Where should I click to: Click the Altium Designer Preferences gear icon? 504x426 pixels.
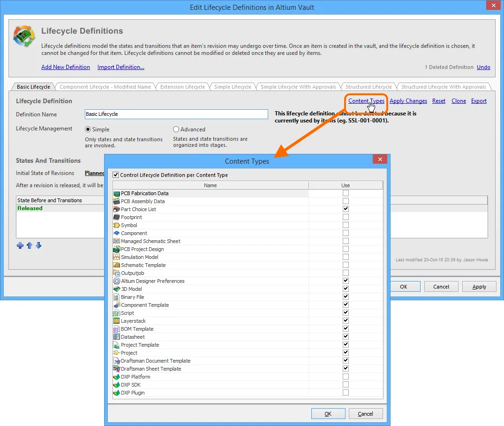117,281
